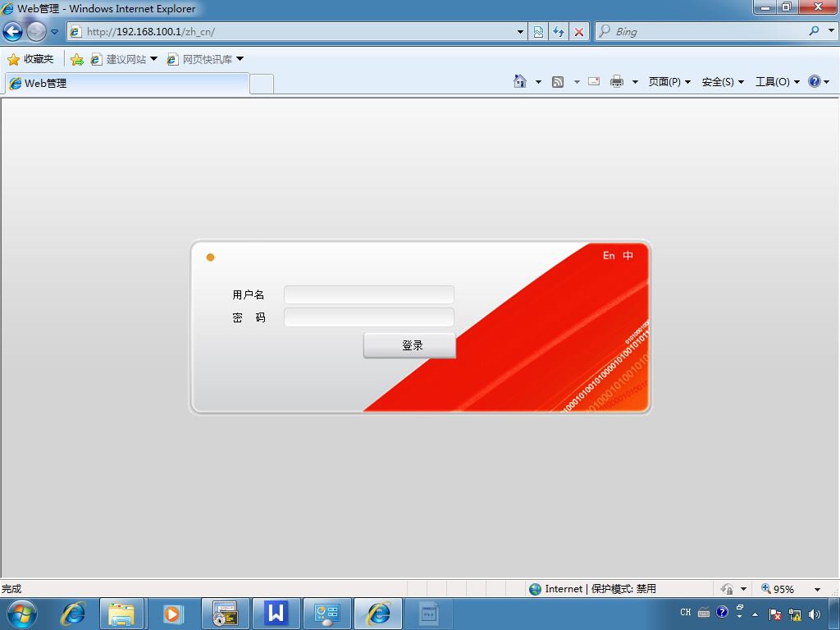Viewport: 840px width, 630px height.
Task: Select the Web管理 browser tab
Action: coord(127,83)
